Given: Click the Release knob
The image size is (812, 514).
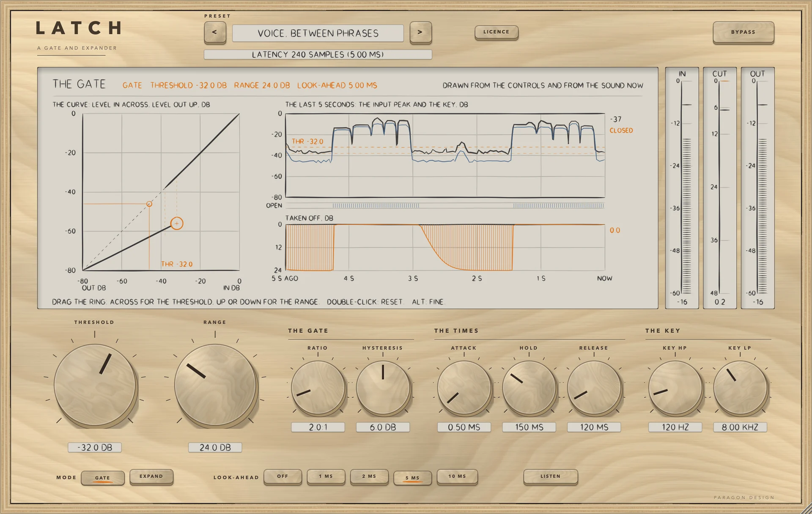Looking at the screenshot, I should pos(594,388).
